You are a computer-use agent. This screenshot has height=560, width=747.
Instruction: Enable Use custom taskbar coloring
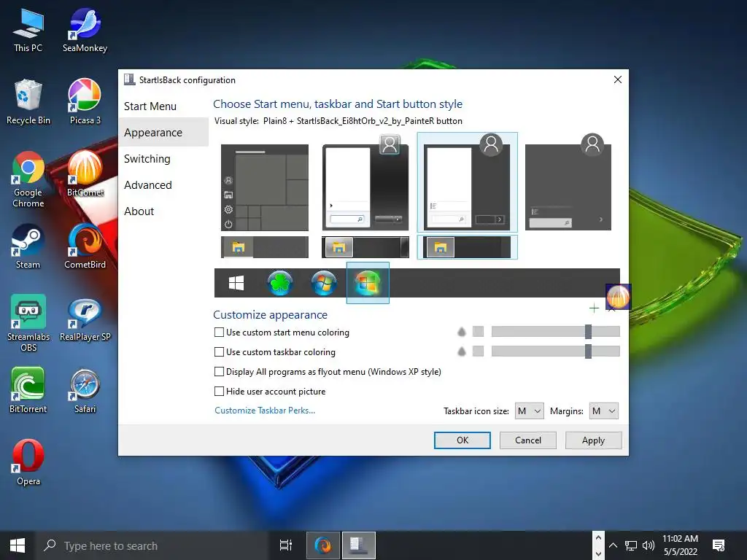pyautogui.click(x=275, y=352)
